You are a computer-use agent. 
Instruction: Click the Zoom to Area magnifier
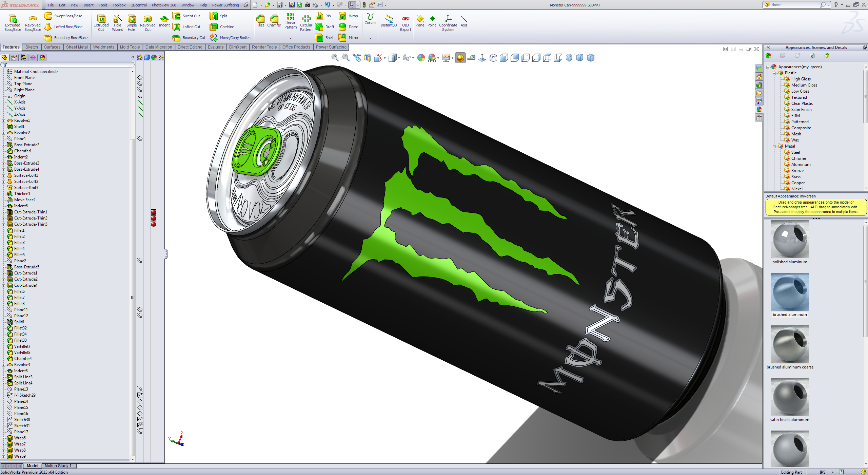point(346,58)
